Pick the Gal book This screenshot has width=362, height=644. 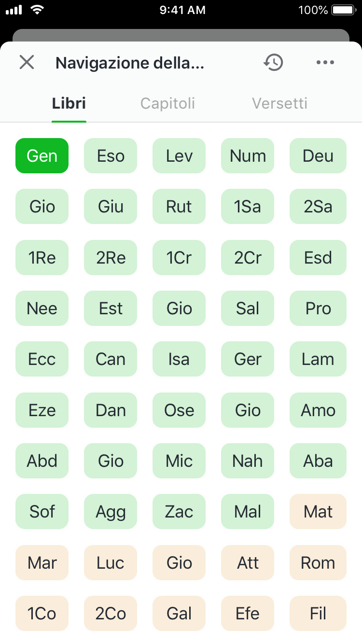point(179,614)
